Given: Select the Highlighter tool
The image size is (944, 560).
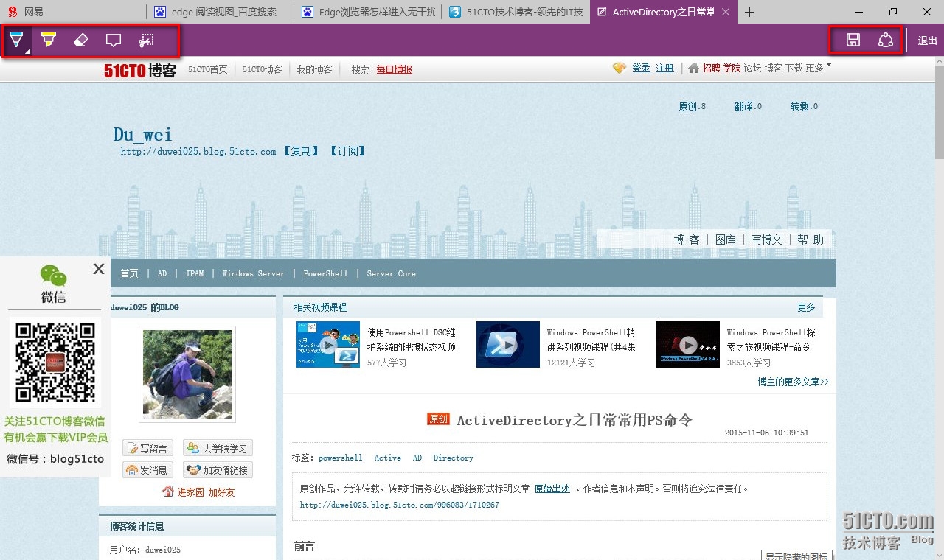Looking at the screenshot, I should pos(49,41).
